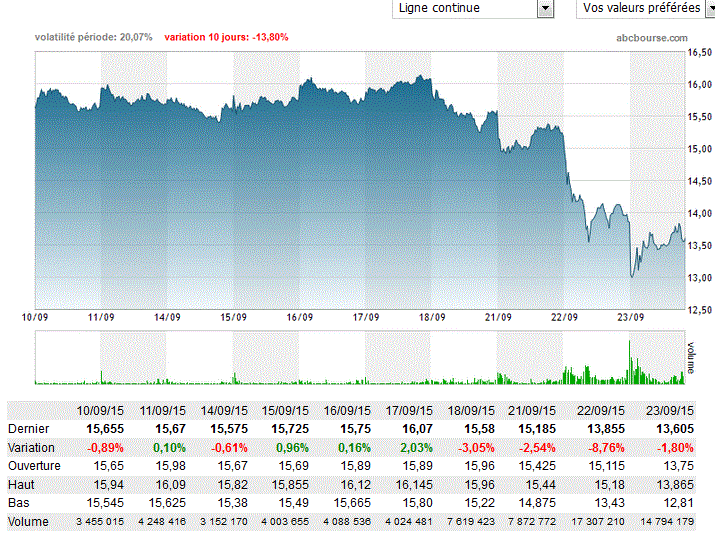The width and height of the screenshot is (715, 540).
Task: Select the 16/09/15 column header
Action: pyautogui.click(x=347, y=411)
